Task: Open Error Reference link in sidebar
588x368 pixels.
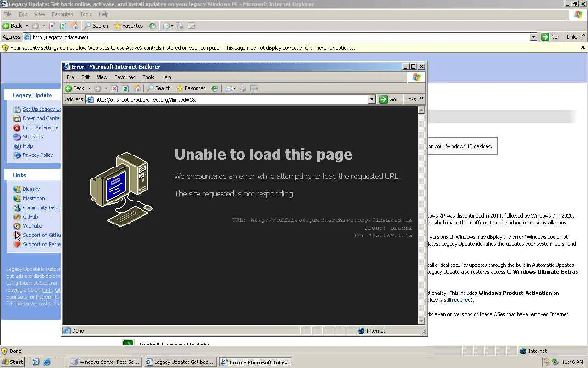Action: (41, 127)
